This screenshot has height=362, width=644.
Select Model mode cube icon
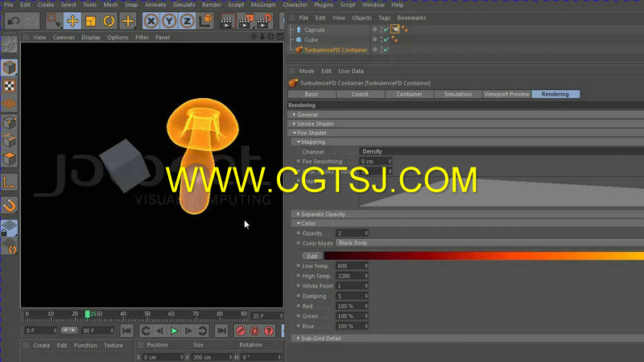click(x=9, y=68)
